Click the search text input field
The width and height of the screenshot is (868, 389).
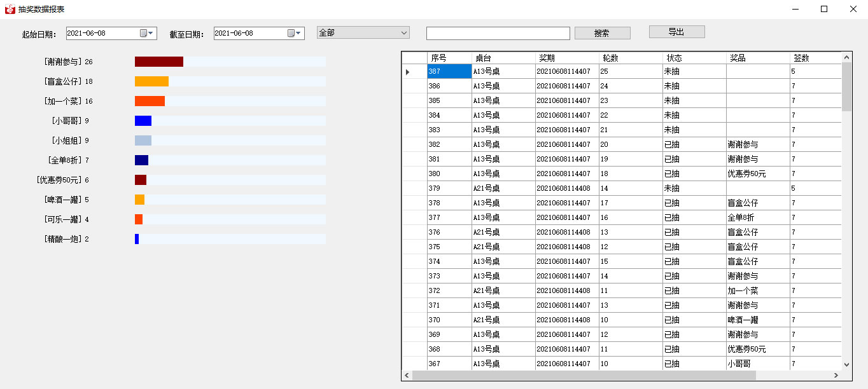click(x=498, y=33)
